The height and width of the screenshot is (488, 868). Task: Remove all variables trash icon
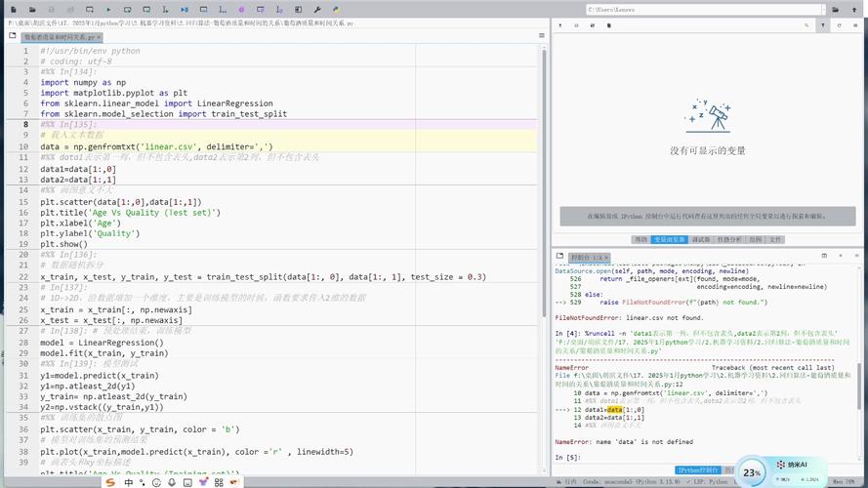(x=609, y=25)
